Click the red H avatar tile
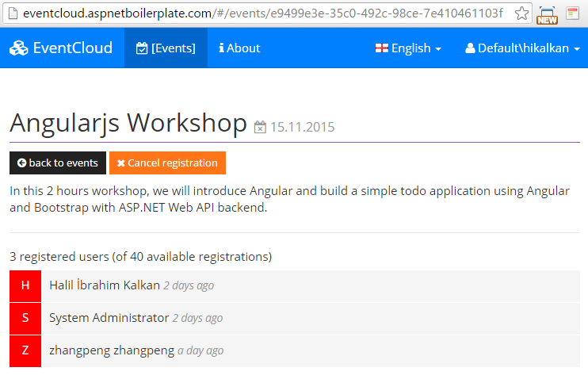This screenshot has width=588, height=375. [x=25, y=285]
